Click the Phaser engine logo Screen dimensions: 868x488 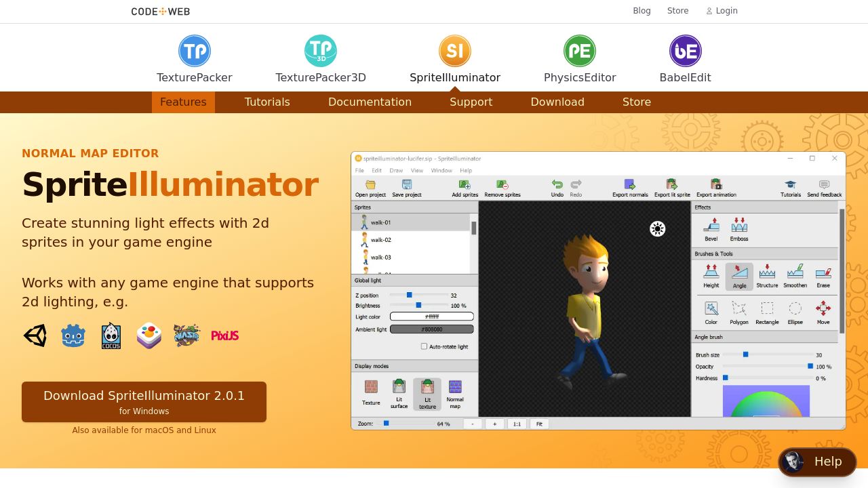click(x=186, y=335)
